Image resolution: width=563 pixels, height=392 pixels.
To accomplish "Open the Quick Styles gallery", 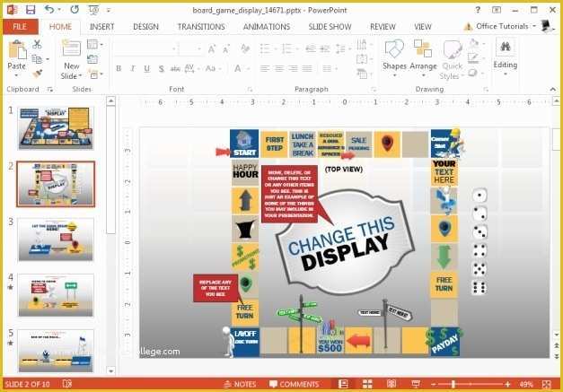I will (452, 59).
